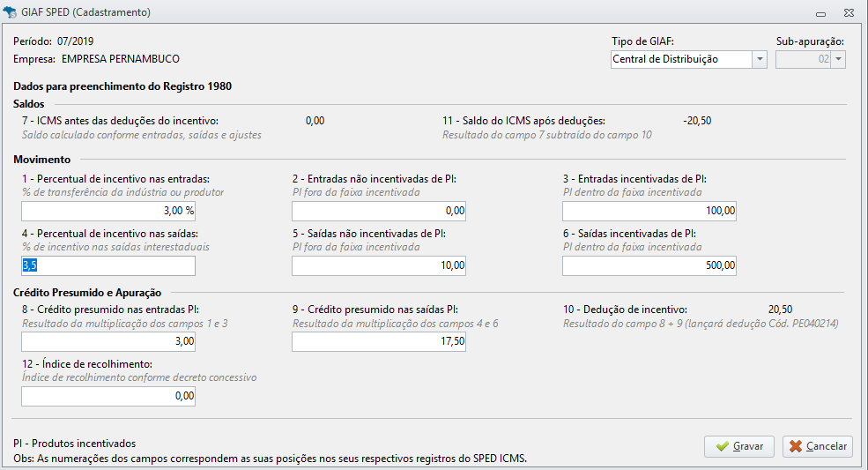Click the Entradas não incentivadas de PI field

(x=379, y=211)
